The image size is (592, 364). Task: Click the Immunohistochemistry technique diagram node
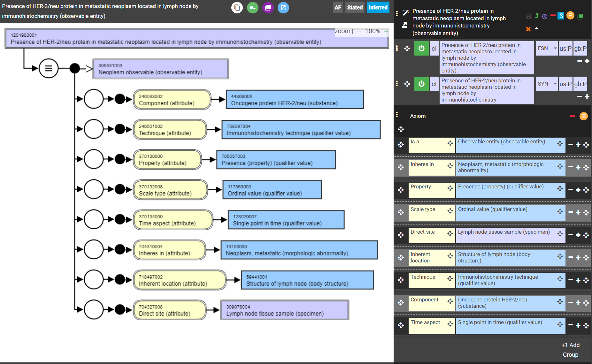tap(301, 130)
